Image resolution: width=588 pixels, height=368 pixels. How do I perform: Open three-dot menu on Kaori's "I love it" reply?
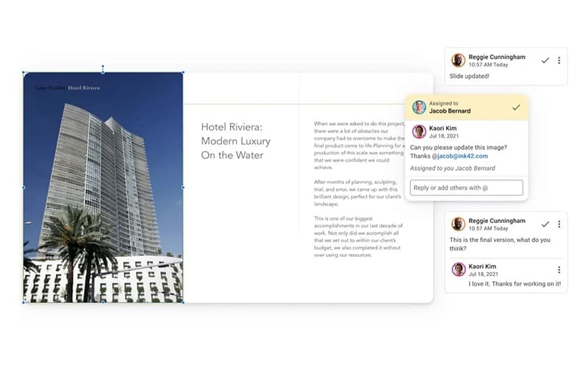click(x=559, y=270)
